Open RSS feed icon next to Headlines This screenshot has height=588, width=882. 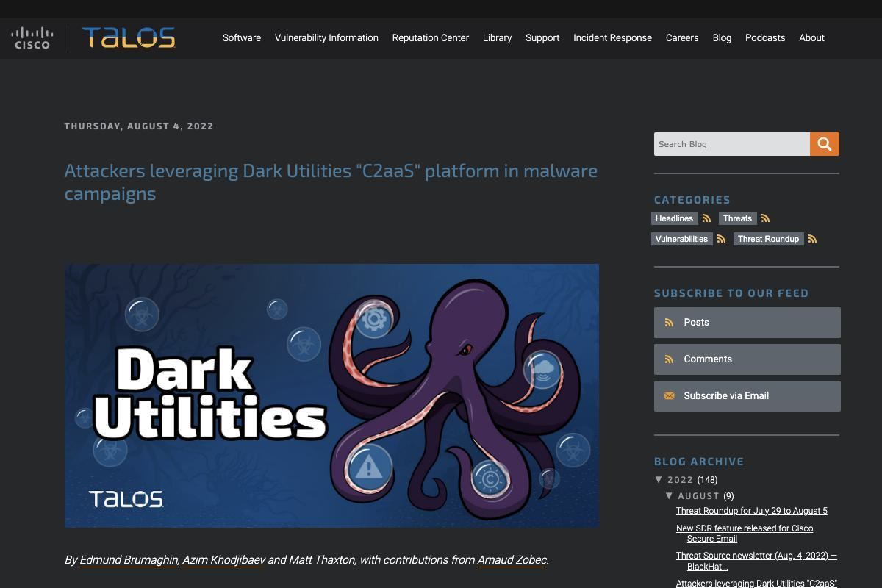click(x=706, y=218)
